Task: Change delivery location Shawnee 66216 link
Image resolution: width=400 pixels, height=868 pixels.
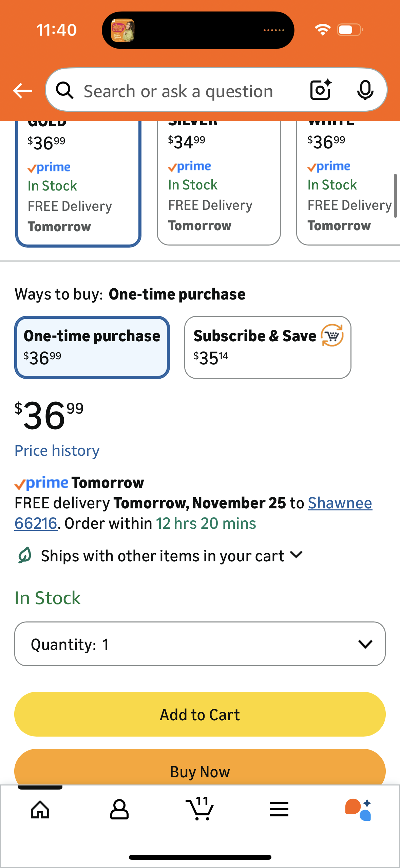Action: click(340, 503)
